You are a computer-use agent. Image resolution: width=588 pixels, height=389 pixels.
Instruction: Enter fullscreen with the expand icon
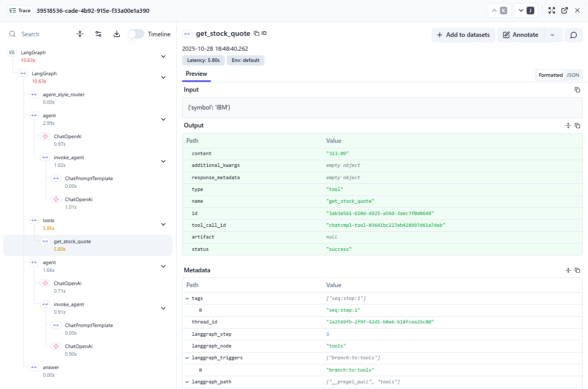[552, 10]
